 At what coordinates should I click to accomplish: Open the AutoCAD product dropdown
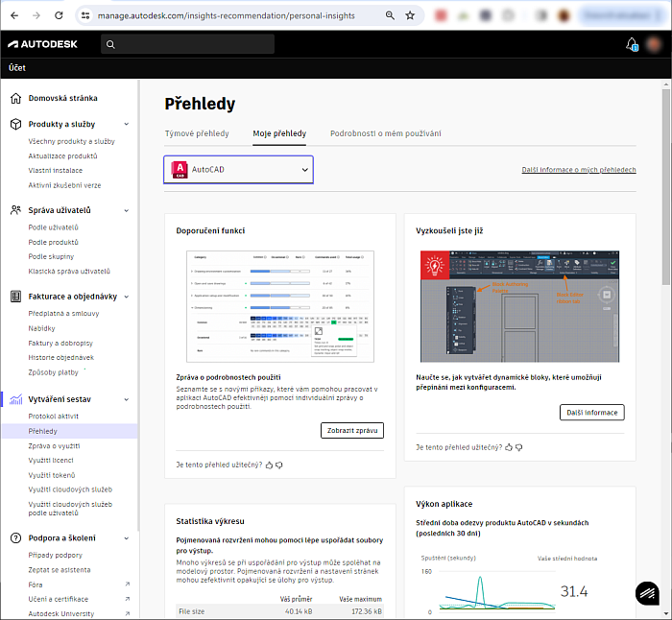238,170
